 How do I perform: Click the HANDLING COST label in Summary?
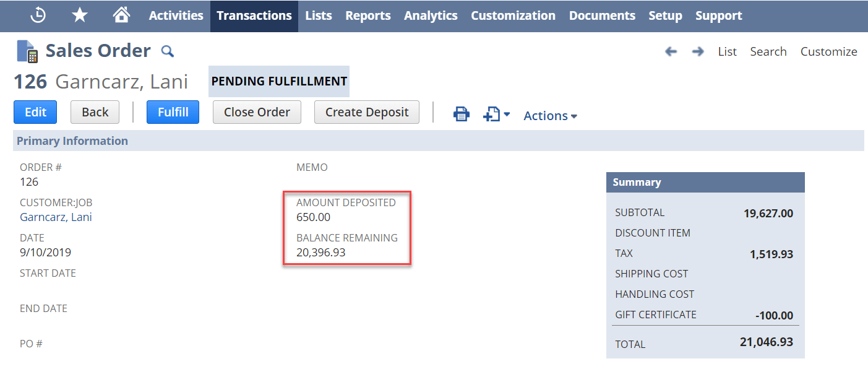[655, 294]
